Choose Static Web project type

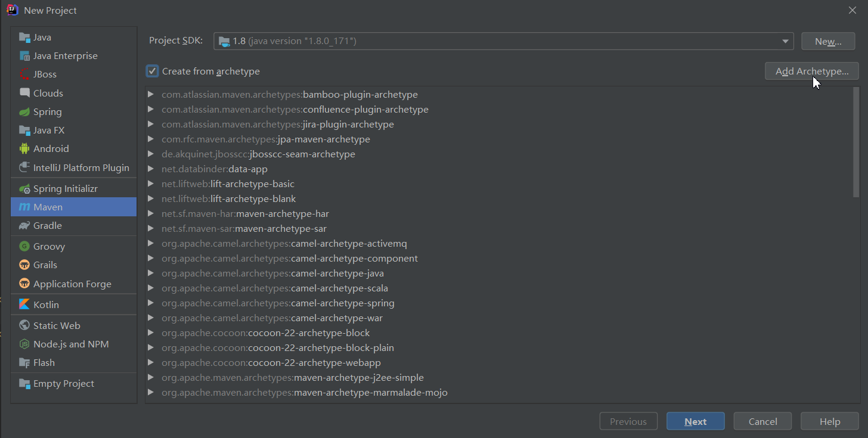pos(73,325)
